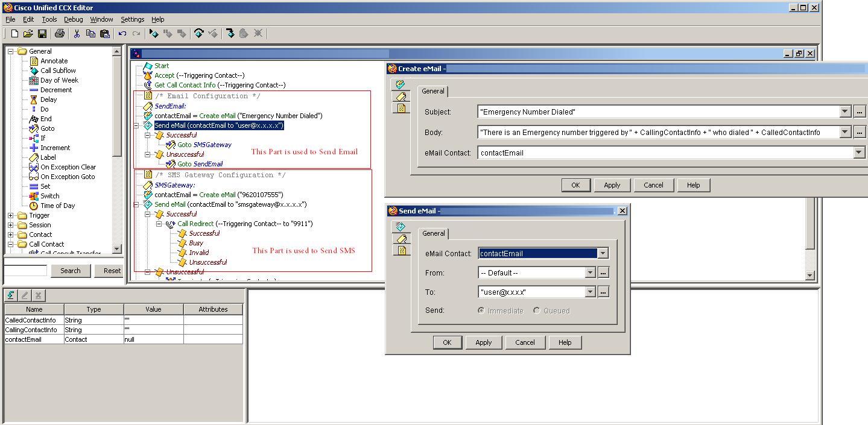This screenshot has width=868, height=425.
Task: Click the add new variable icon
Action: click(11, 295)
